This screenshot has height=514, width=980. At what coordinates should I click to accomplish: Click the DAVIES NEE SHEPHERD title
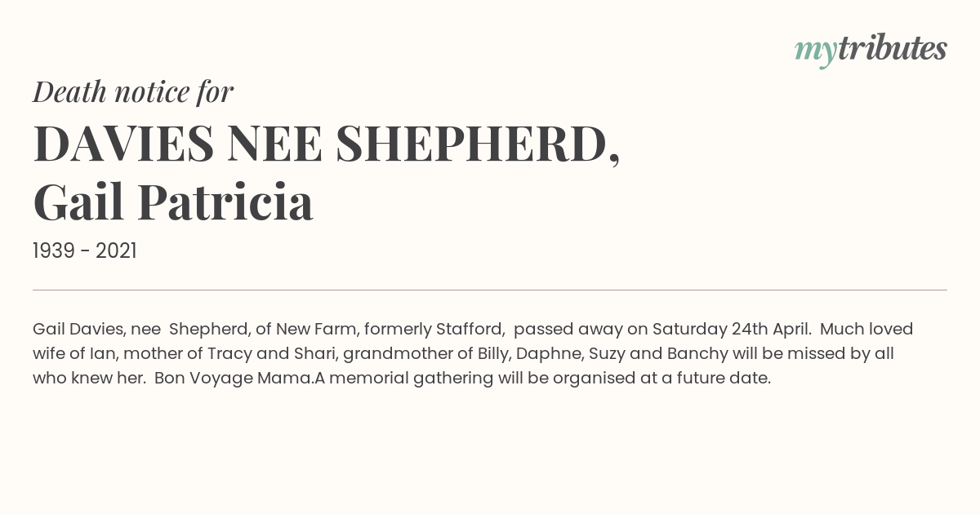[x=327, y=143]
